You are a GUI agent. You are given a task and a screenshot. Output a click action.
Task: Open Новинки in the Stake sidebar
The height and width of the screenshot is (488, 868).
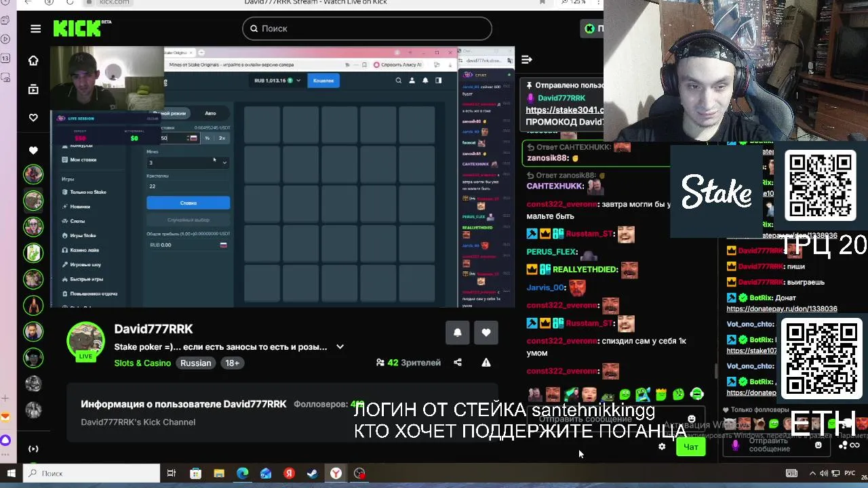pos(76,207)
